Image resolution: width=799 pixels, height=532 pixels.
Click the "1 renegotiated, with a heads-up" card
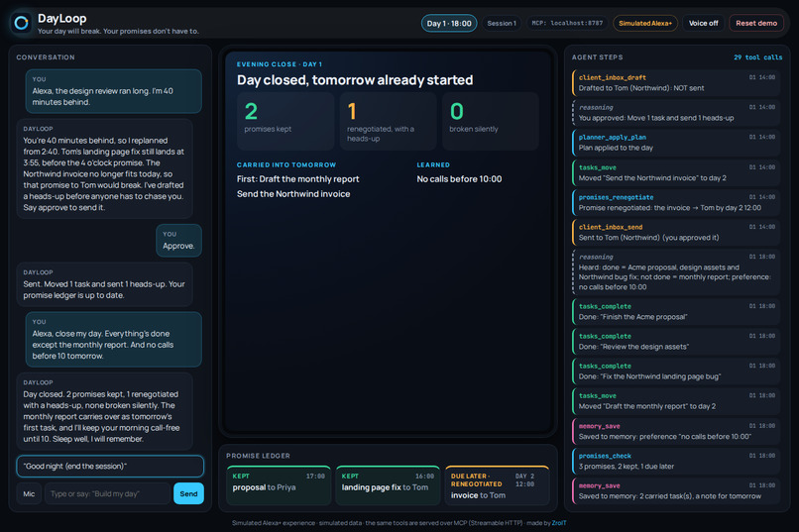tap(388, 121)
